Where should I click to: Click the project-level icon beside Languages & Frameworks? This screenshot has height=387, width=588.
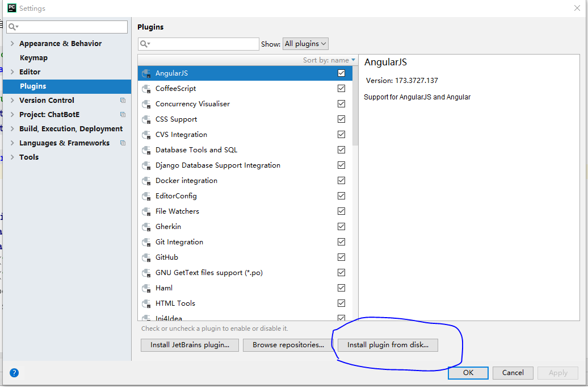[123, 143]
